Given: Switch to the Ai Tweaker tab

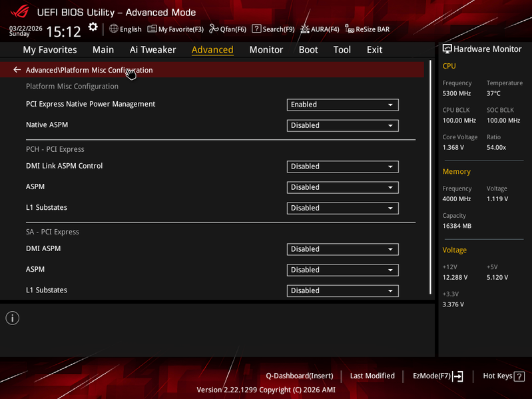Looking at the screenshot, I should point(152,50).
